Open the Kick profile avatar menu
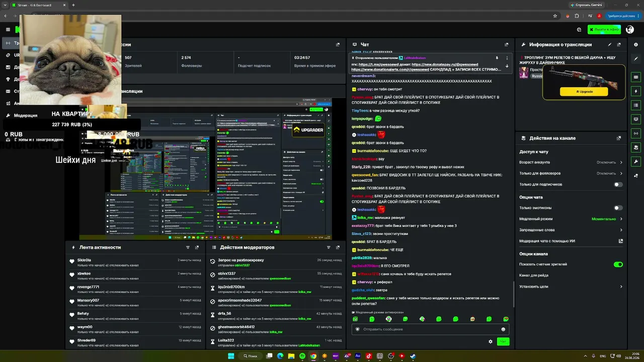The height and width of the screenshot is (362, 644). point(629,30)
